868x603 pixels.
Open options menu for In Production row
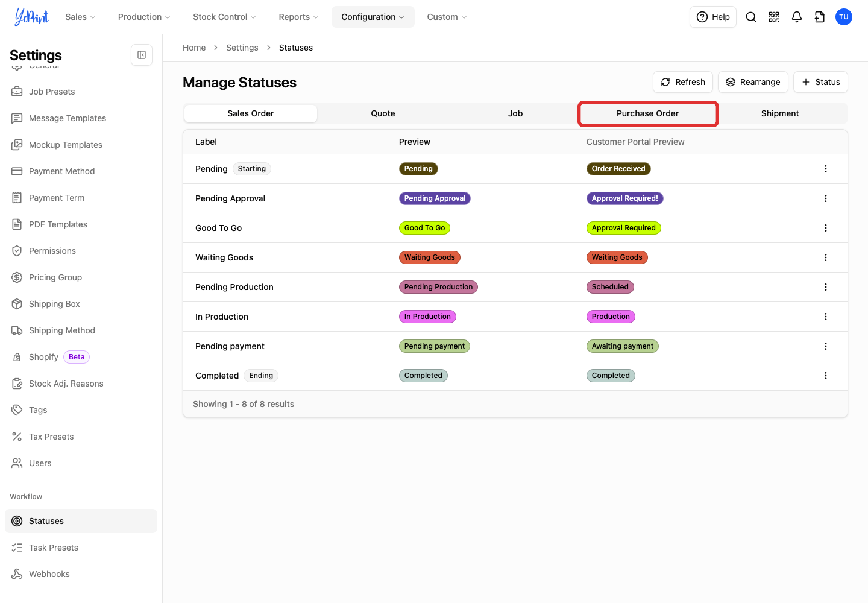tap(826, 317)
